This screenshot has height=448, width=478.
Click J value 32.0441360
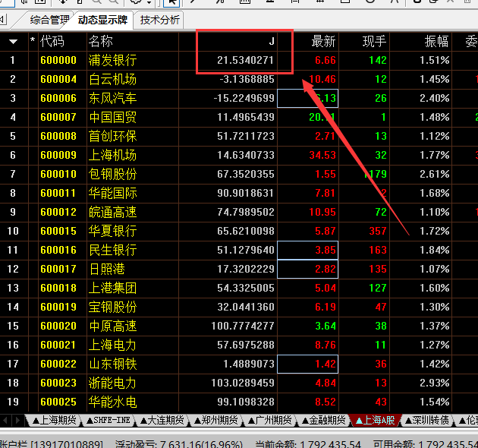click(x=245, y=307)
